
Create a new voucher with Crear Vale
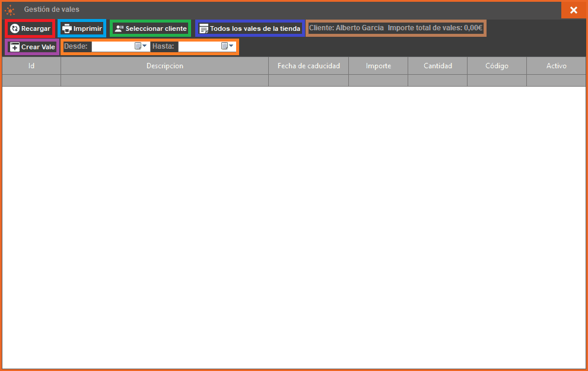(32, 47)
